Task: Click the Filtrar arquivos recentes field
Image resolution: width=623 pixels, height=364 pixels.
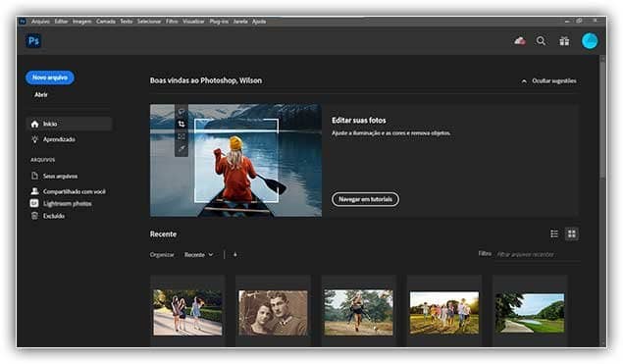Action: click(538, 255)
